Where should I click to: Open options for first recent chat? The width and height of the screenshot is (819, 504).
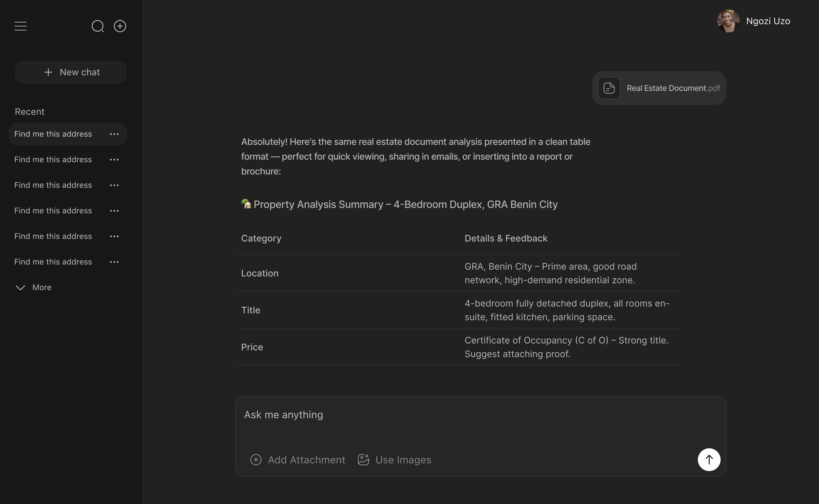tap(114, 134)
